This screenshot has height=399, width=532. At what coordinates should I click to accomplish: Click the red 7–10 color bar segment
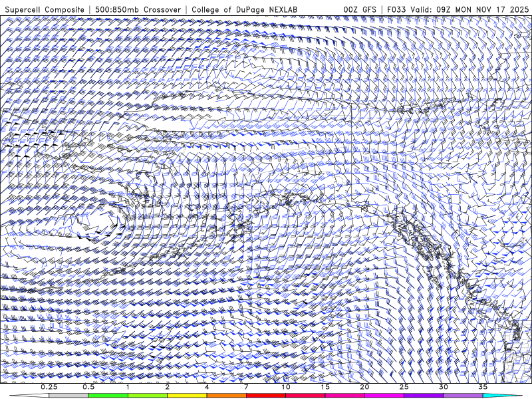pyautogui.click(x=265, y=396)
